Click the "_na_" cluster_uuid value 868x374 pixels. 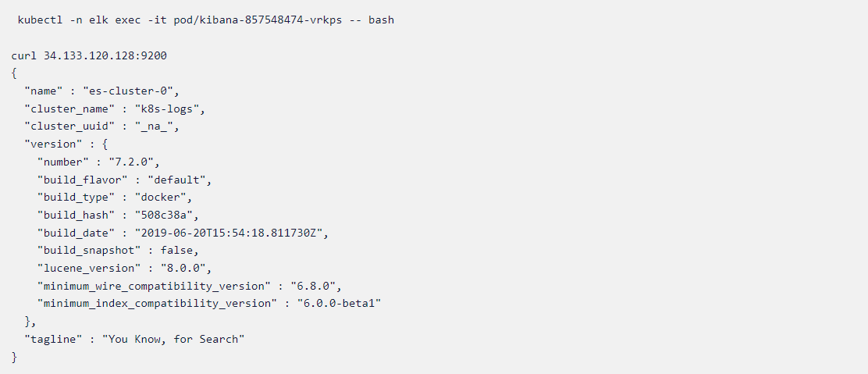tap(157, 127)
